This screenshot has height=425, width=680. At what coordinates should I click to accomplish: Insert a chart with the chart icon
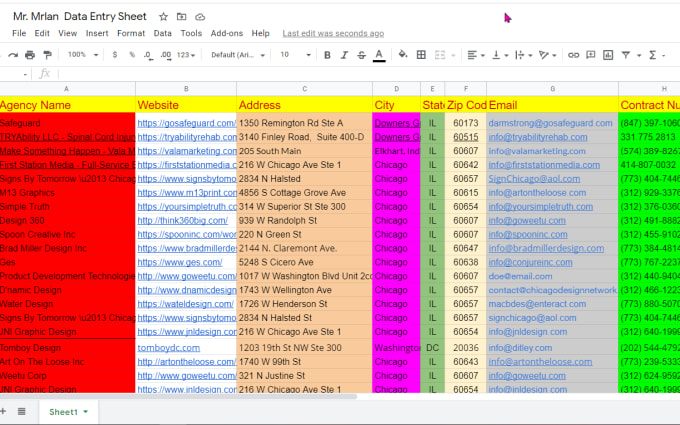coord(608,55)
